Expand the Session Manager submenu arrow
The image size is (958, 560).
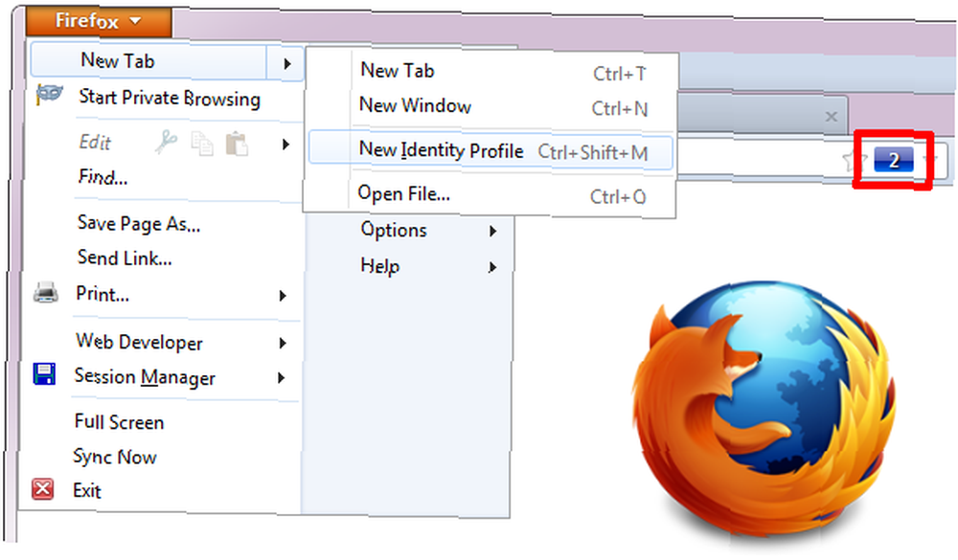click(281, 378)
